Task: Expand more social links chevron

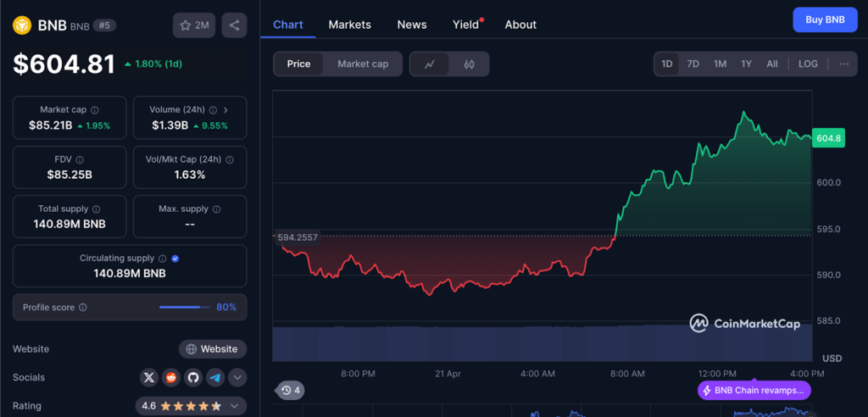Action: [x=237, y=377]
